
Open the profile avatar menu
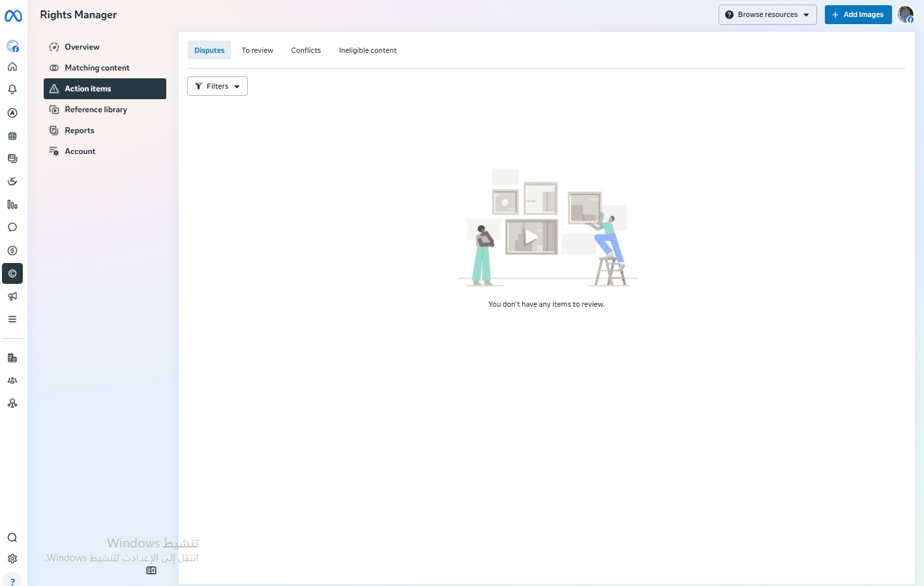[x=906, y=14]
